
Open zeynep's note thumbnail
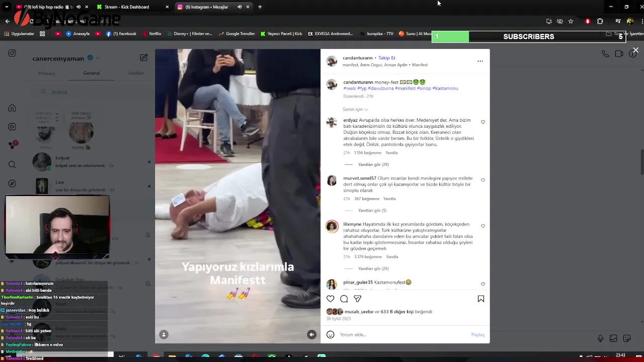(81, 133)
